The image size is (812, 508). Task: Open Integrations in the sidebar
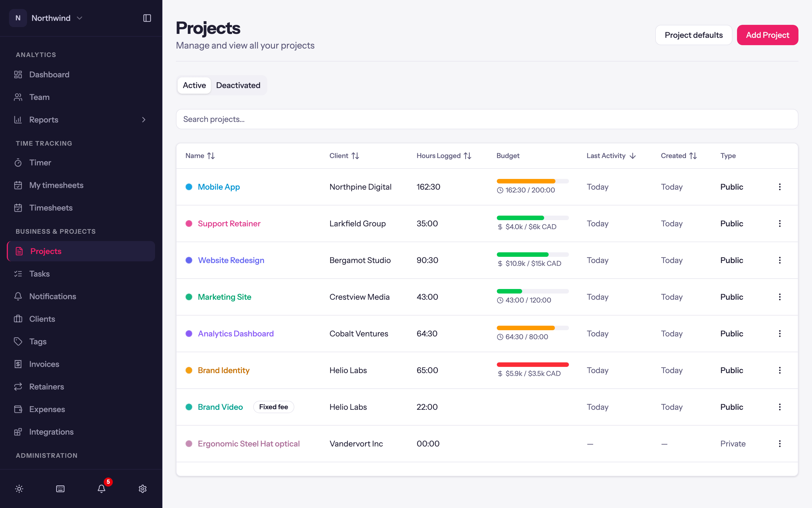(x=81, y=432)
